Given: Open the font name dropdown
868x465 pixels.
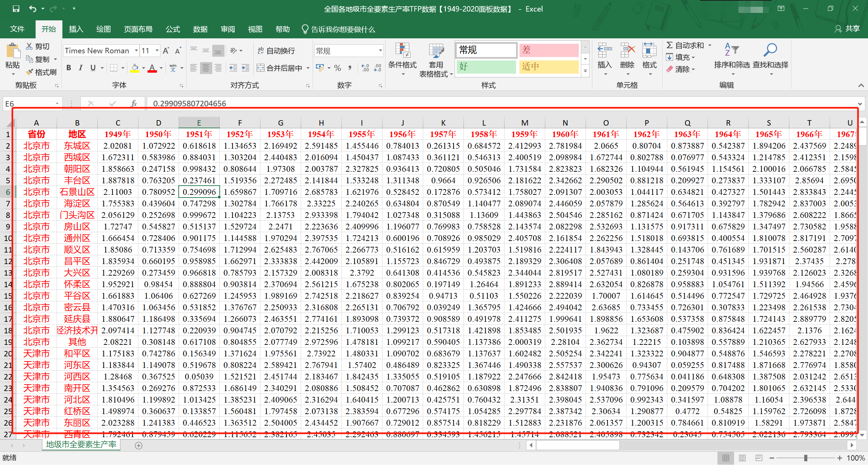Looking at the screenshot, I should pos(136,51).
